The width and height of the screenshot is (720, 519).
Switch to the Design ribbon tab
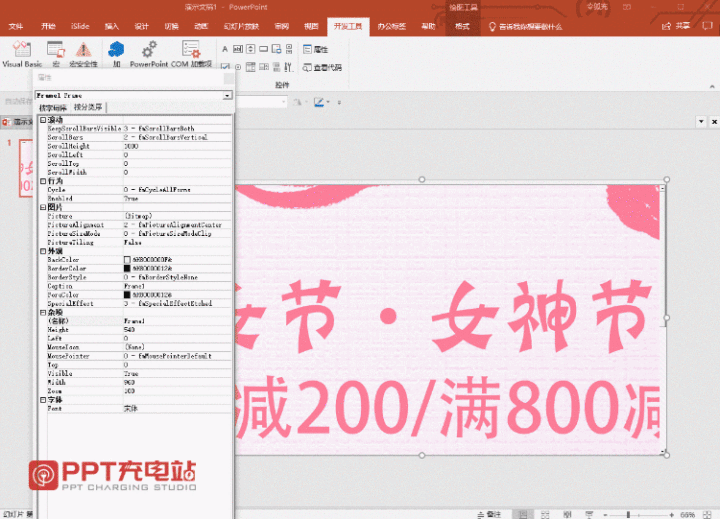tap(141, 26)
